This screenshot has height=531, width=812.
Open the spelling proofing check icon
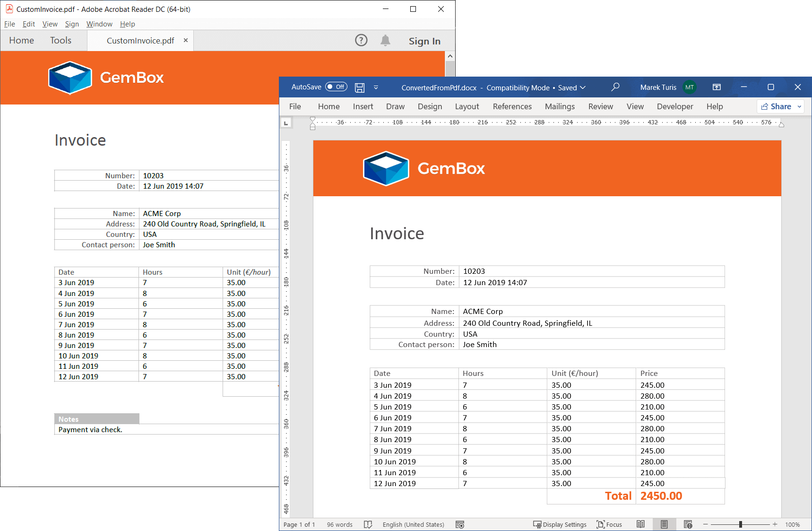click(x=368, y=524)
